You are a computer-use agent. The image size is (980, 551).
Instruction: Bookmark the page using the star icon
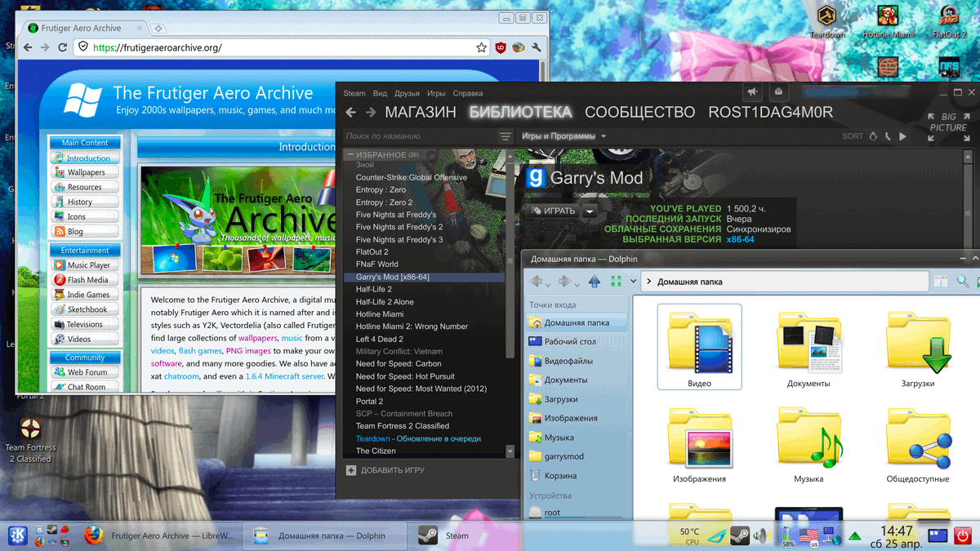480,47
